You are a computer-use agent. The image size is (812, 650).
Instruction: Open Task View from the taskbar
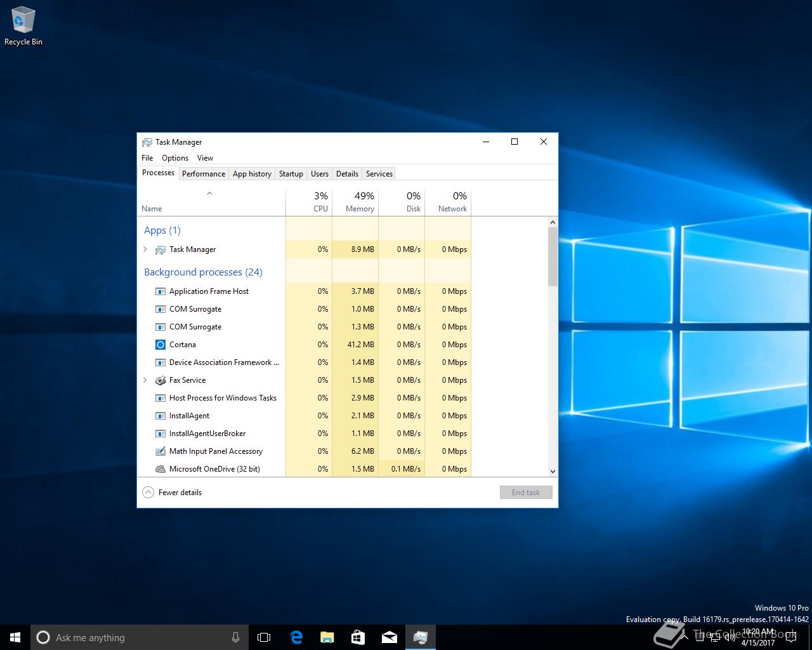pyautogui.click(x=264, y=637)
